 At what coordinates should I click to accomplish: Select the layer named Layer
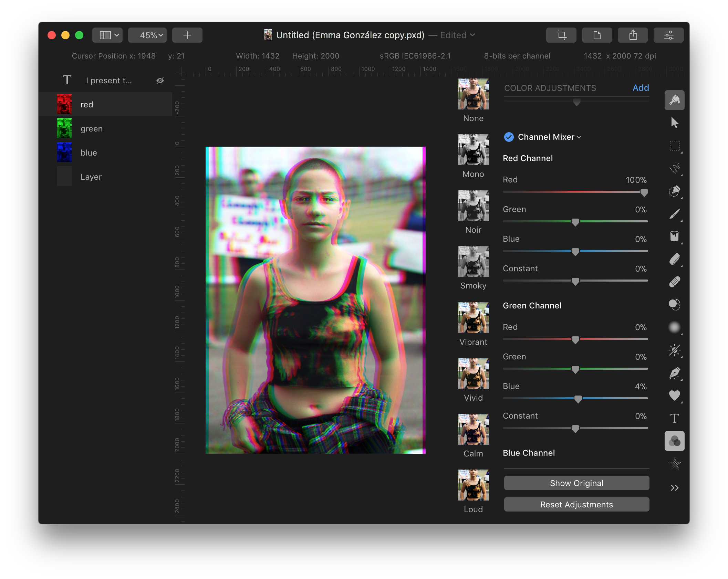pyautogui.click(x=105, y=177)
